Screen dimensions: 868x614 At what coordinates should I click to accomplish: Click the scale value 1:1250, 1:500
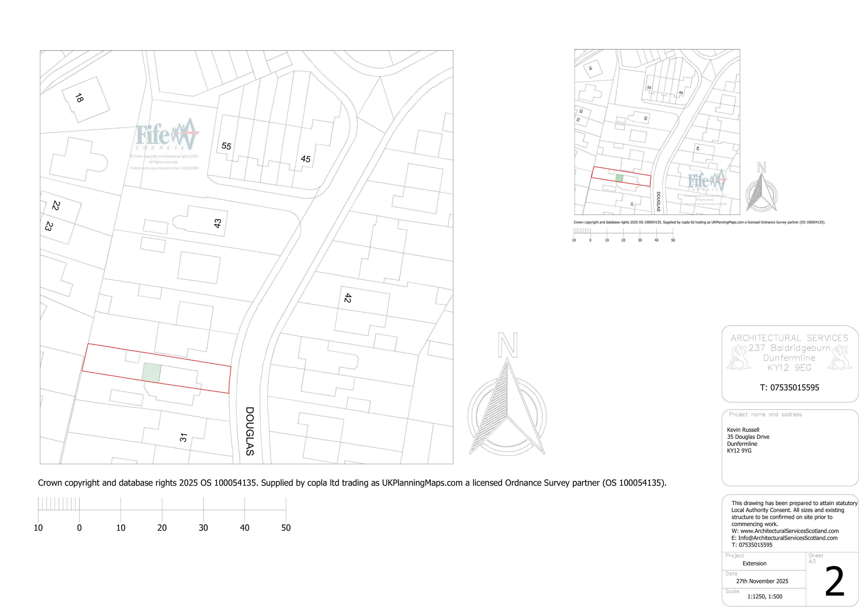(x=764, y=597)
